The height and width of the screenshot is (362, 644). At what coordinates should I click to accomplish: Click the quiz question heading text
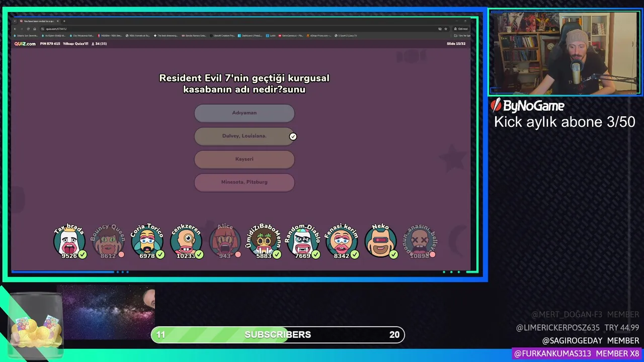pos(245,84)
